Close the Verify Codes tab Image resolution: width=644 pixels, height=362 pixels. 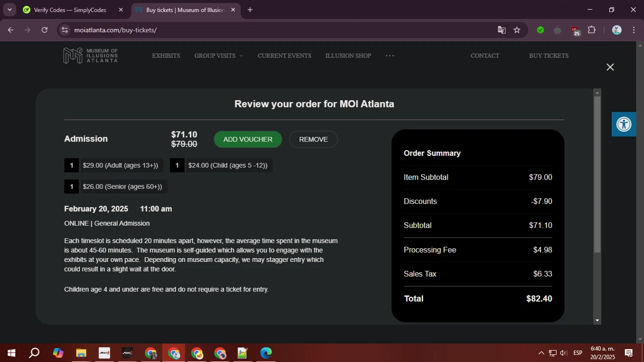tap(121, 10)
